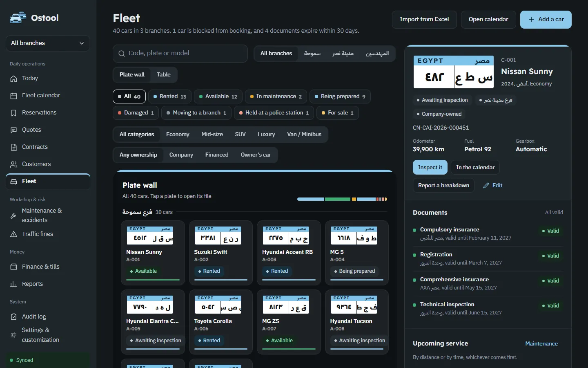Toggle the For sale filter chip

pyautogui.click(x=338, y=113)
